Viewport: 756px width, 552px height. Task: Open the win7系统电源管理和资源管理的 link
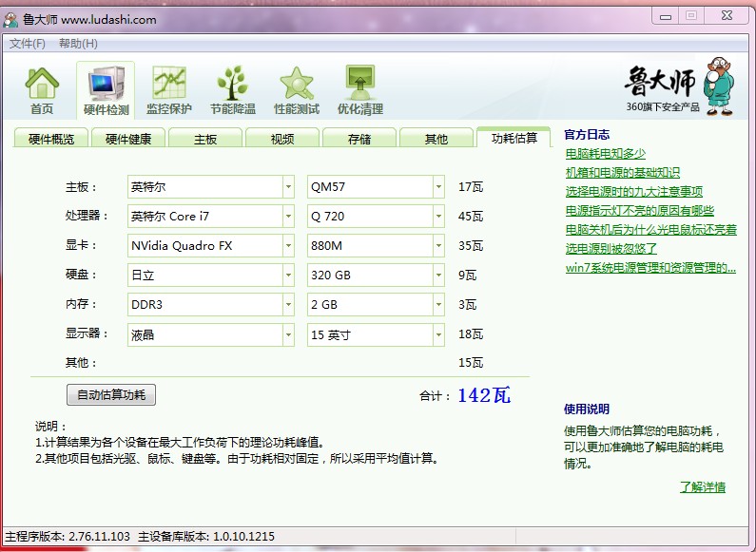650,268
